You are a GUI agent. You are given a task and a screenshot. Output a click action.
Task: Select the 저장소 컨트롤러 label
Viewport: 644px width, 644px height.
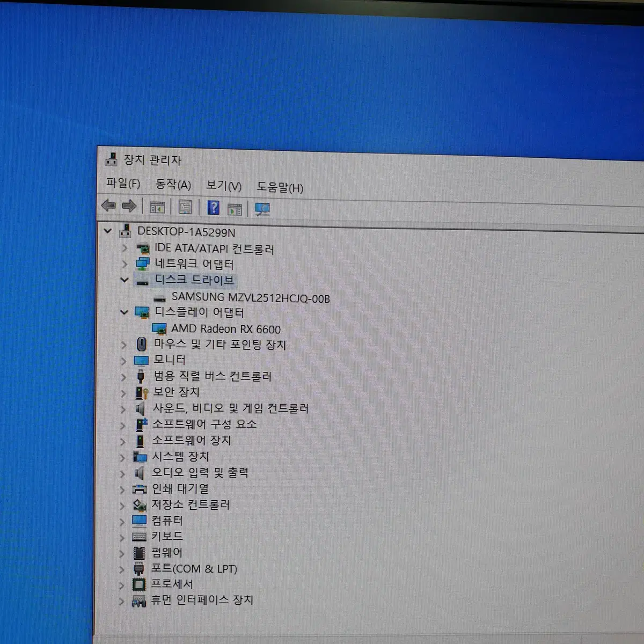point(191,504)
